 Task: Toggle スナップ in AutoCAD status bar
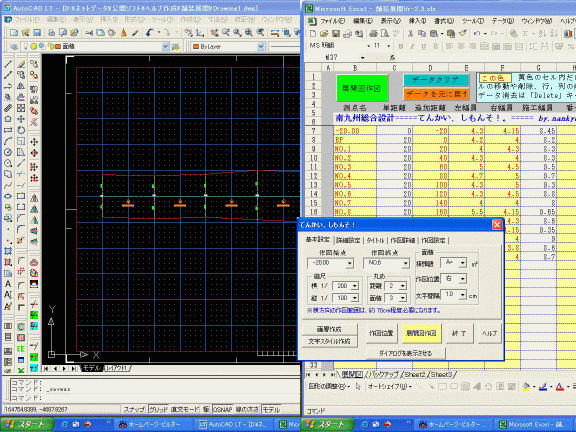[134, 409]
